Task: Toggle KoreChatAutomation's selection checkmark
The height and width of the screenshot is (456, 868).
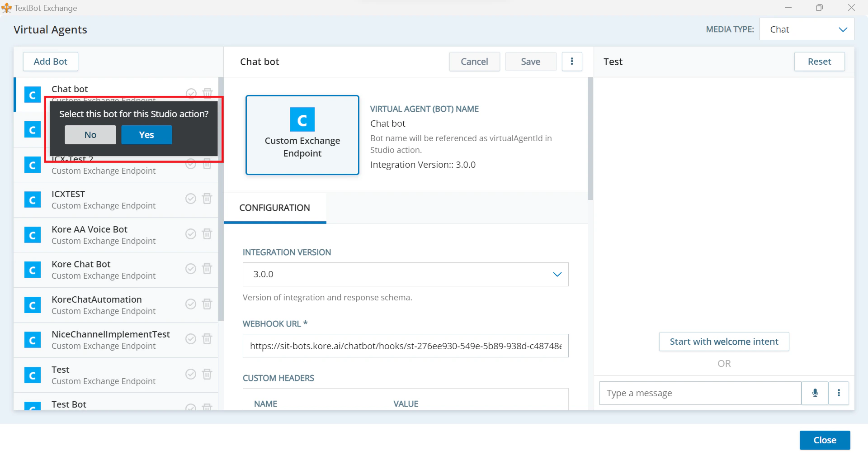Action: pyautogui.click(x=190, y=304)
